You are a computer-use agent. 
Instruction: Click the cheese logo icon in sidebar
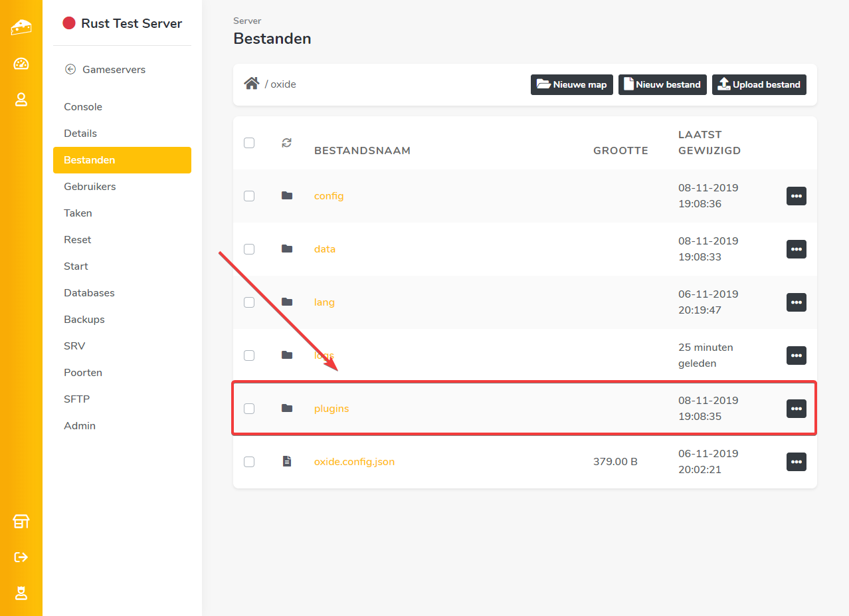[x=21, y=27]
